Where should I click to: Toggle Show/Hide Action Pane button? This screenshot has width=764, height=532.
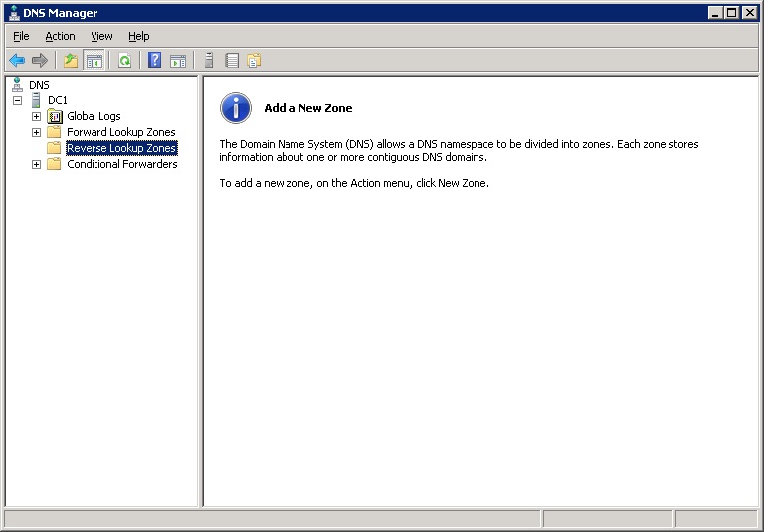pos(178,61)
